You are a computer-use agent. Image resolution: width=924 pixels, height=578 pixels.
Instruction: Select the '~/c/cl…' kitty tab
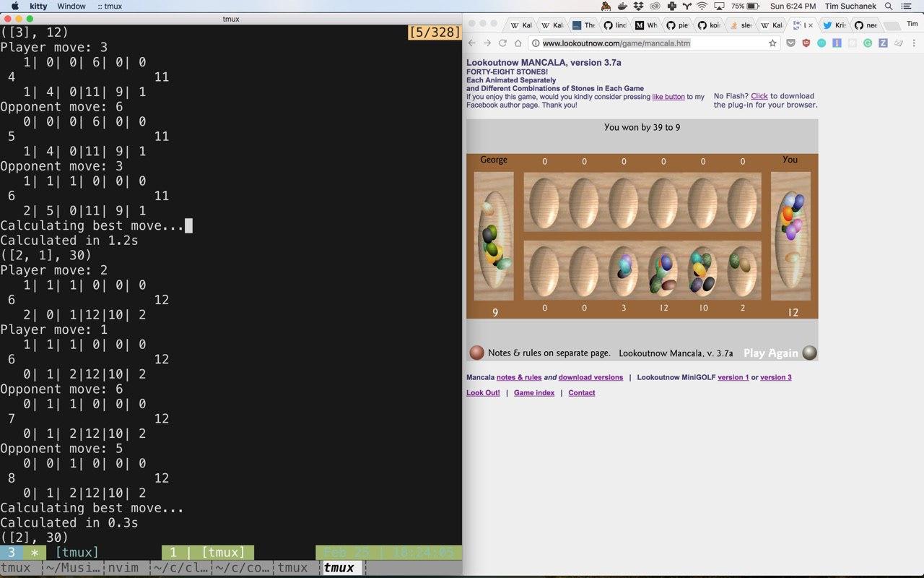point(180,568)
